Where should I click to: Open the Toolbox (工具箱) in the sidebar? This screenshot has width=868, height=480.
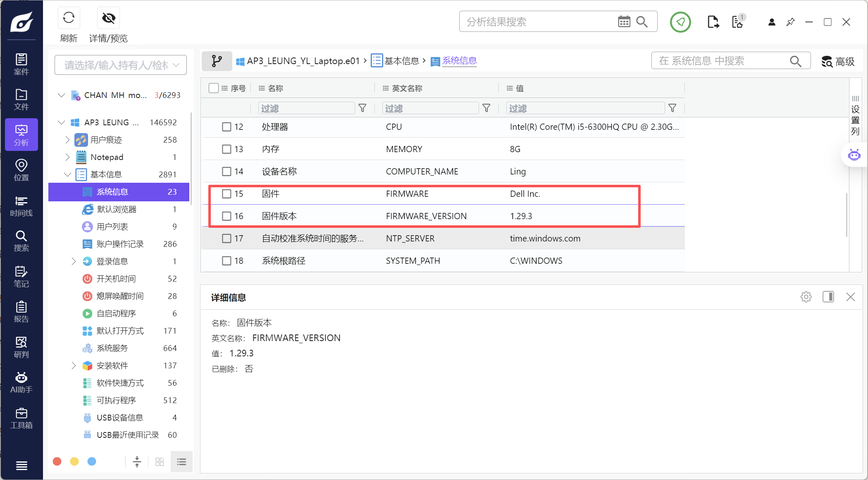coord(21,418)
